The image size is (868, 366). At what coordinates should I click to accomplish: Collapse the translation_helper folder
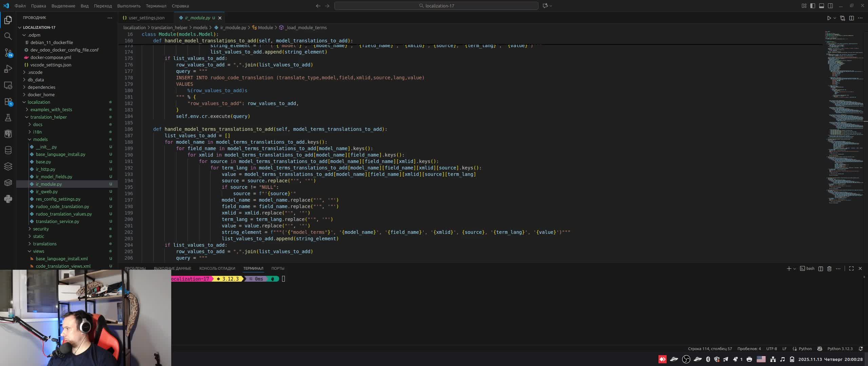click(48, 117)
